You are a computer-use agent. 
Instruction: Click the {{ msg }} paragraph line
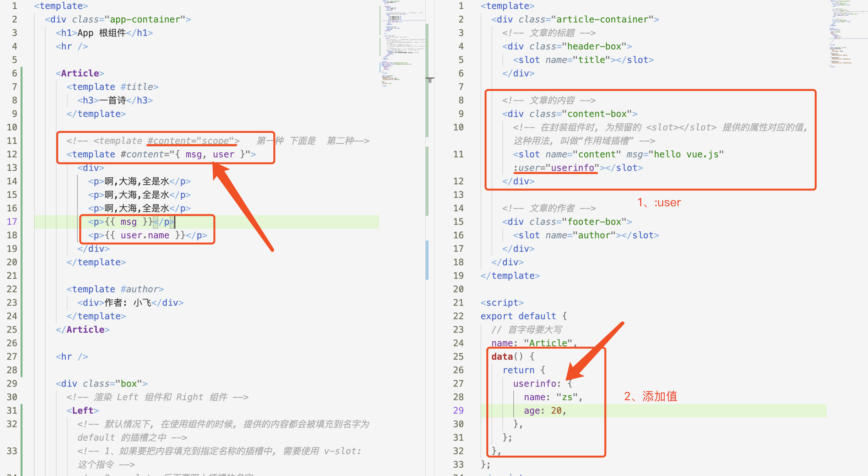tap(131, 222)
